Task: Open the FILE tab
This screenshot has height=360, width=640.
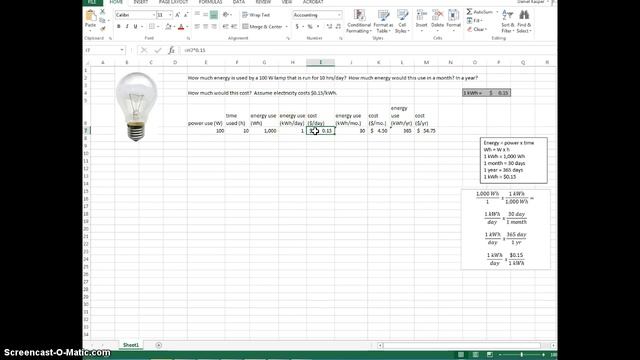Action: (93, 2)
